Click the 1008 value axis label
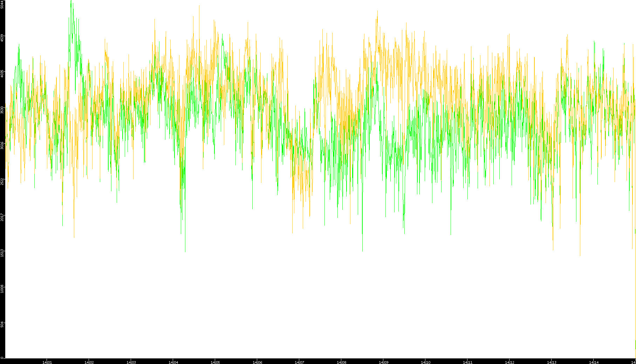 2,289
